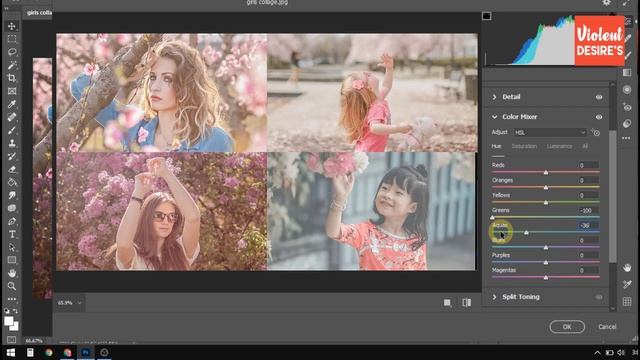Toggle single view mode icon

[x=447, y=302]
